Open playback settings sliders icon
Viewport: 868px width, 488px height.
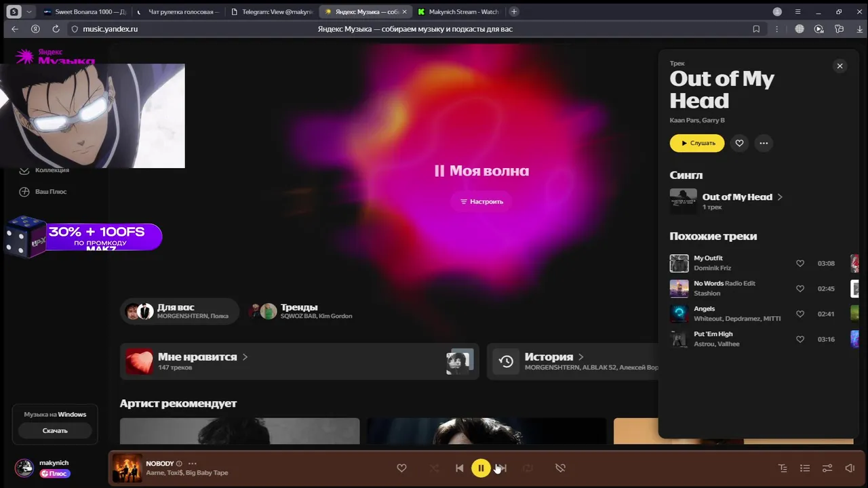coord(827,468)
